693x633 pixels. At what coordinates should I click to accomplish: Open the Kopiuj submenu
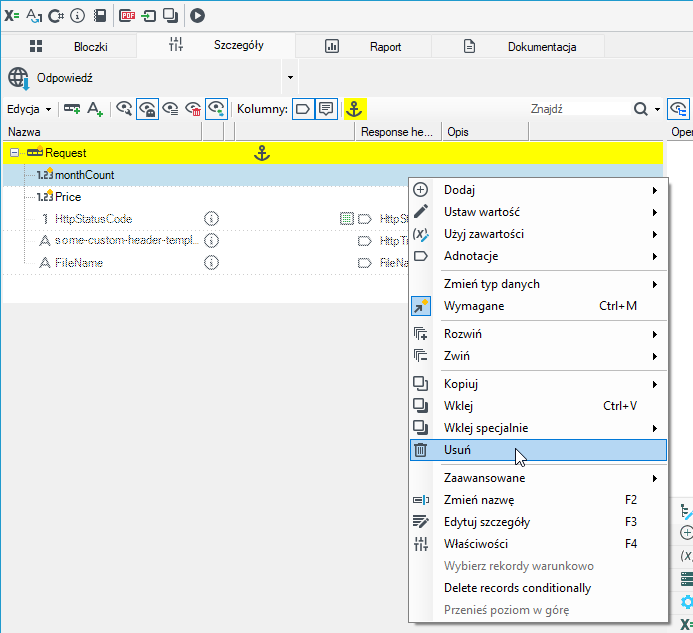pyautogui.click(x=538, y=384)
